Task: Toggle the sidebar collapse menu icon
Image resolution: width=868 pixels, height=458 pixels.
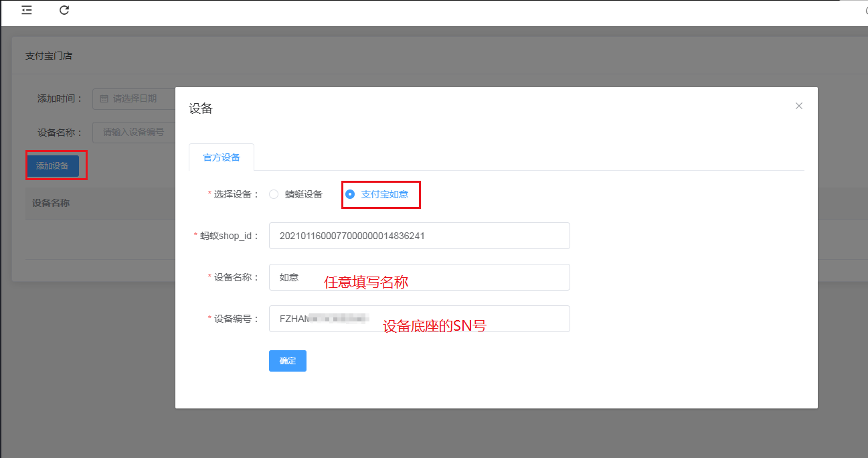Action: (x=26, y=10)
